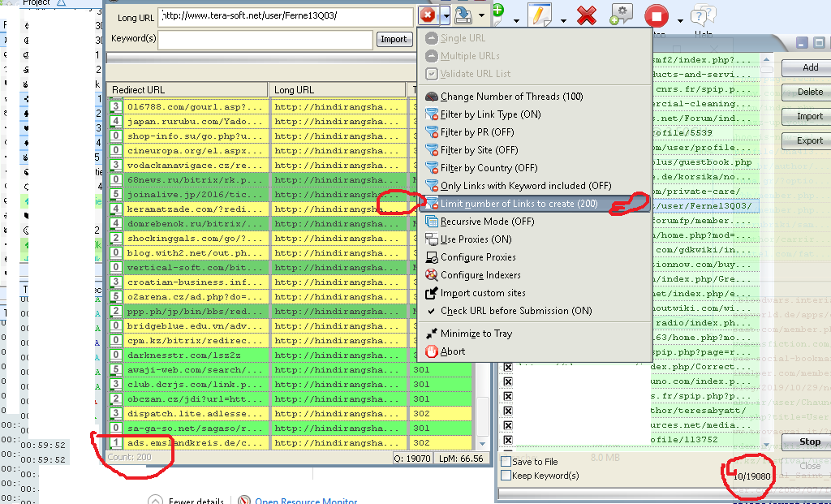
Task: Check the Save to File checkbox
Action: click(x=506, y=461)
